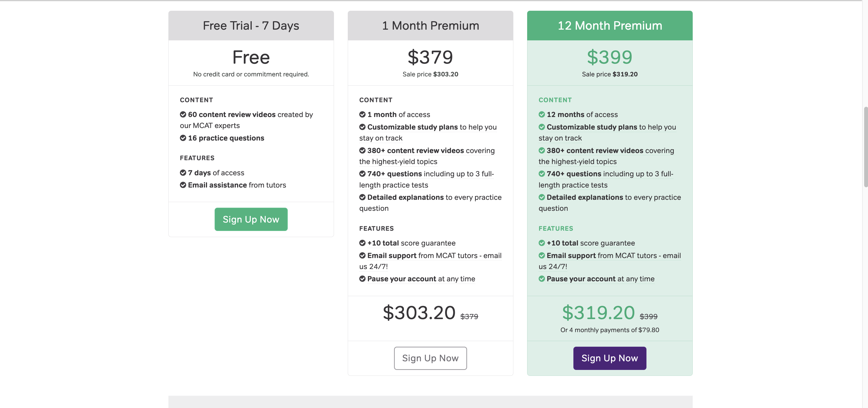This screenshot has width=868, height=408.
Task: Click the page vertical scrollbar thumb
Action: coord(865,147)
